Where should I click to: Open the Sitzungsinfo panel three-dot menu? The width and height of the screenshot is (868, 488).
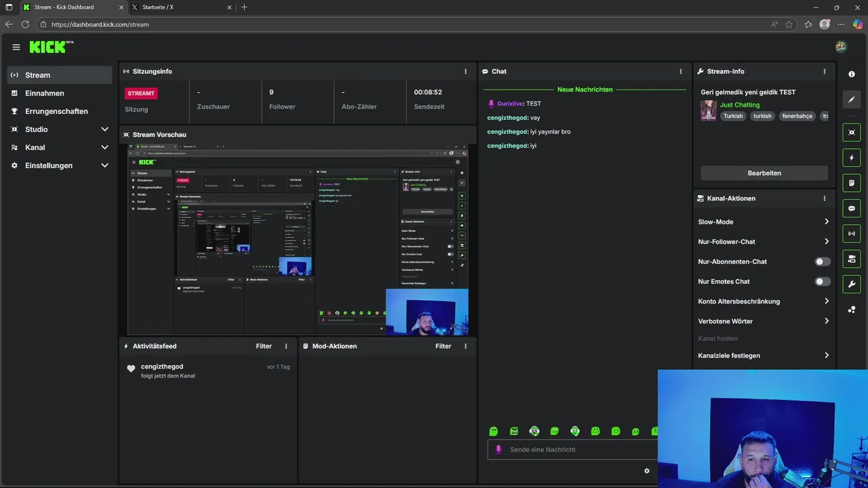(x=465, y=71)
